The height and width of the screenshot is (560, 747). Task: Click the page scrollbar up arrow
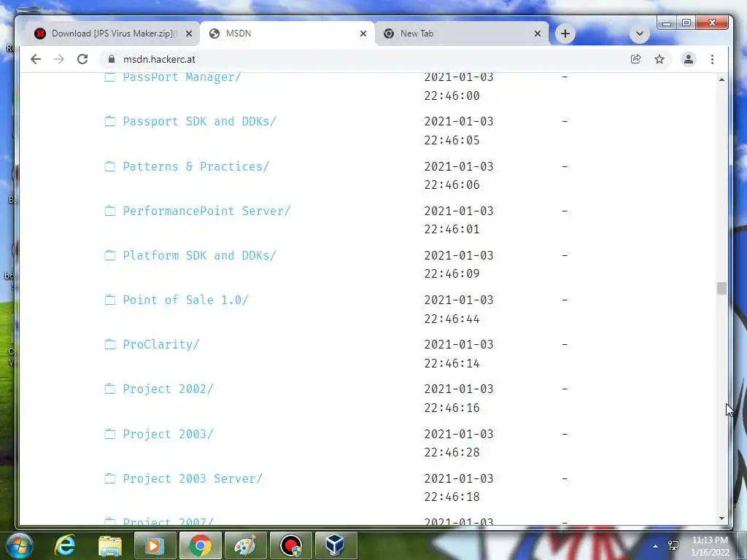coord(721,79)
